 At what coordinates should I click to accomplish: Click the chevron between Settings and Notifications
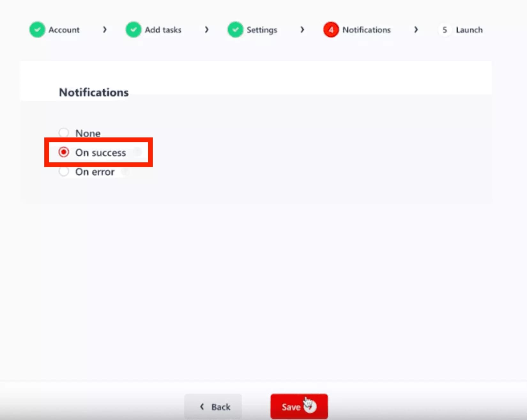302,30
